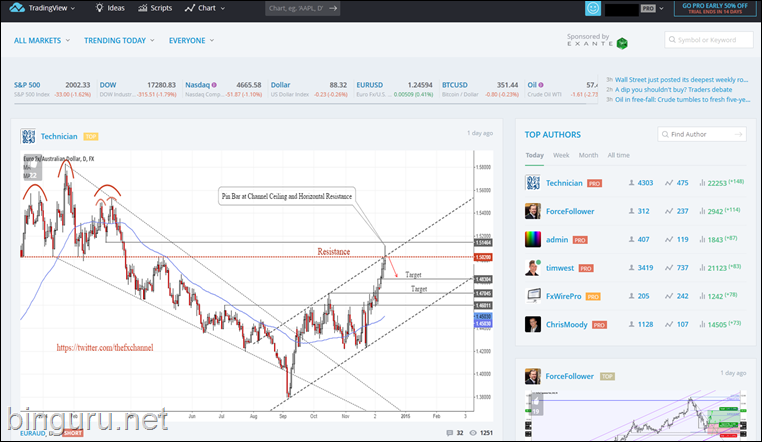This screenshot has width=762, height=442.
Task: Click the comments bubble icon showing 32
Action: click(450, 433)
